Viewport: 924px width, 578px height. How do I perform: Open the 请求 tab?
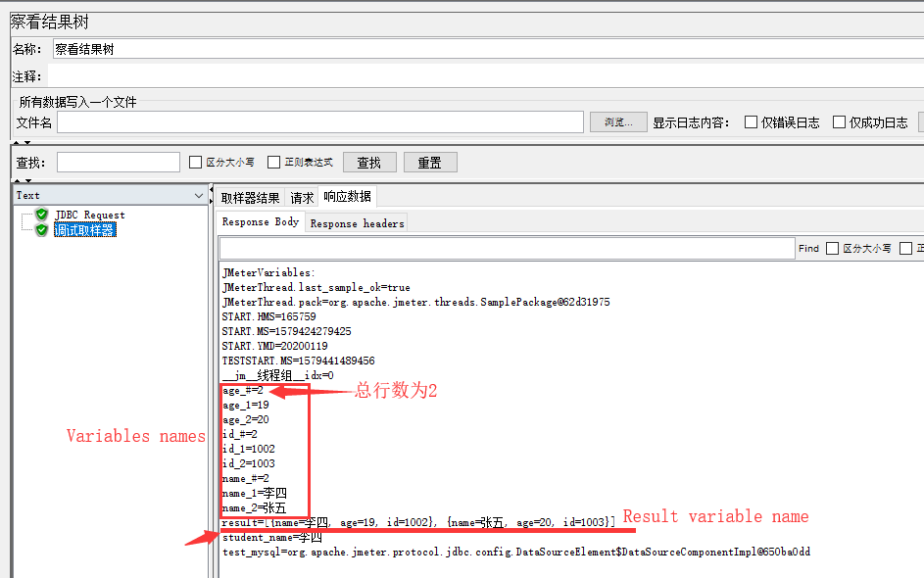click(302, 198)
